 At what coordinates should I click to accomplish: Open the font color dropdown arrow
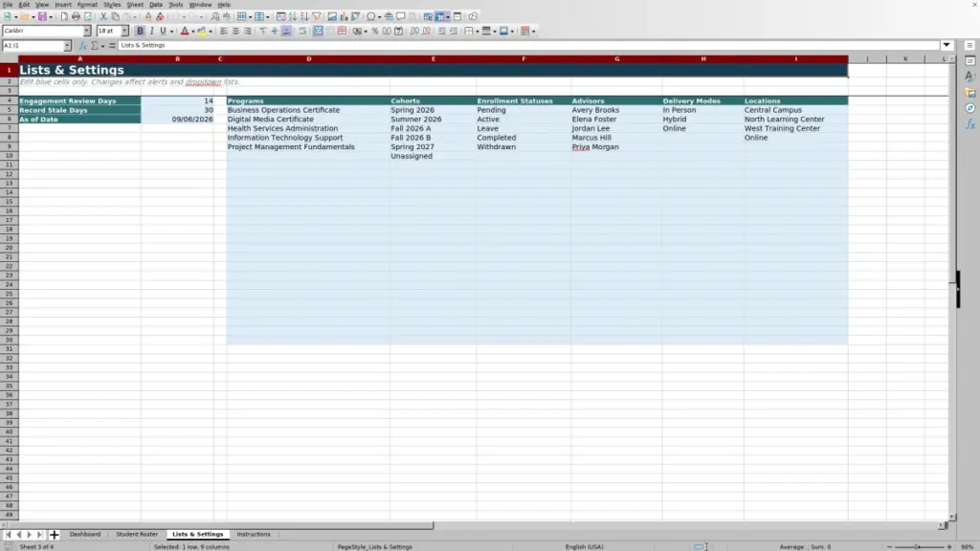[193, 32]
